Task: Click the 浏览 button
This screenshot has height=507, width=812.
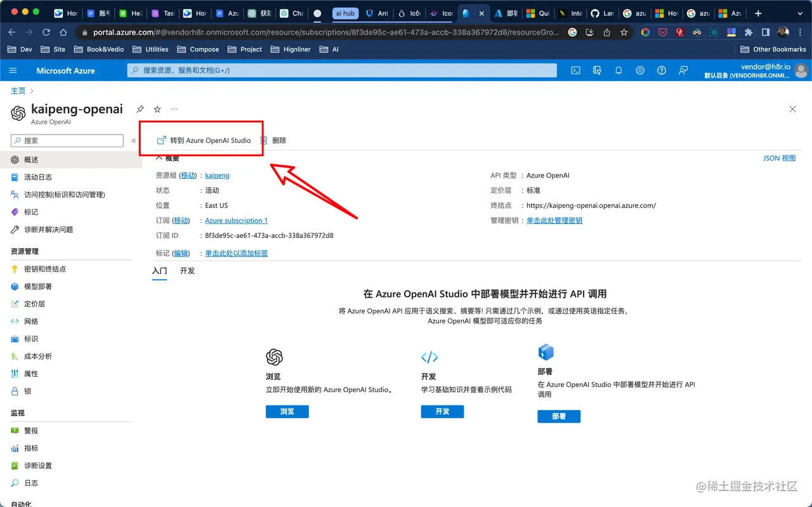Action: tap(287, 411)
